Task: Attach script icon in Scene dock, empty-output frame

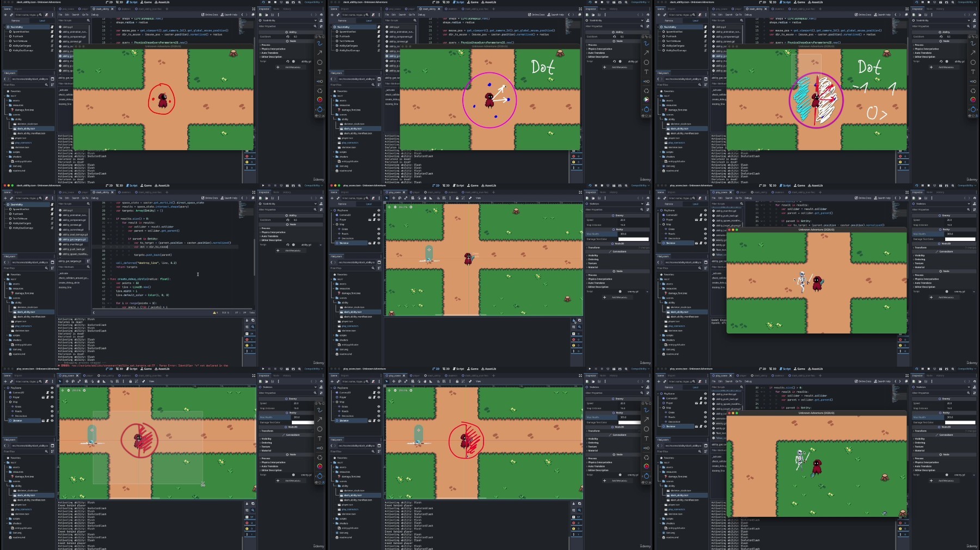Action: click(373, 198)
